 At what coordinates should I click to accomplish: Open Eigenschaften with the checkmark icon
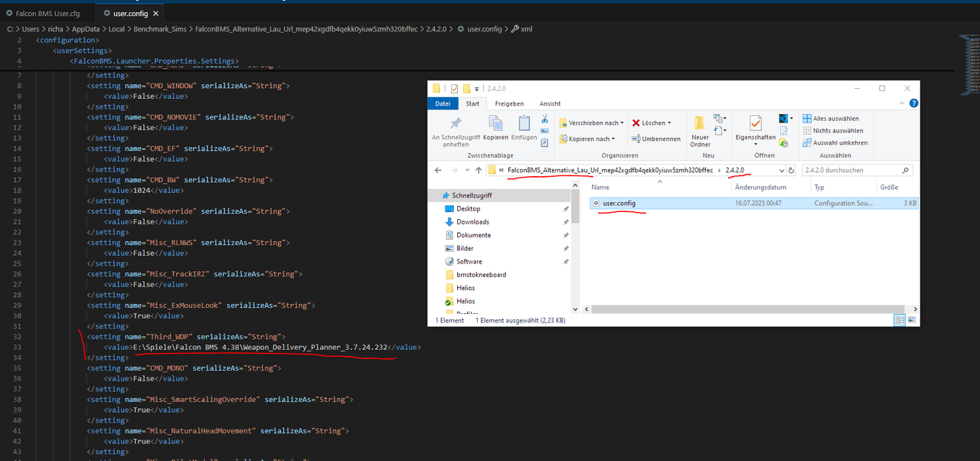click(x=756, y=123)
